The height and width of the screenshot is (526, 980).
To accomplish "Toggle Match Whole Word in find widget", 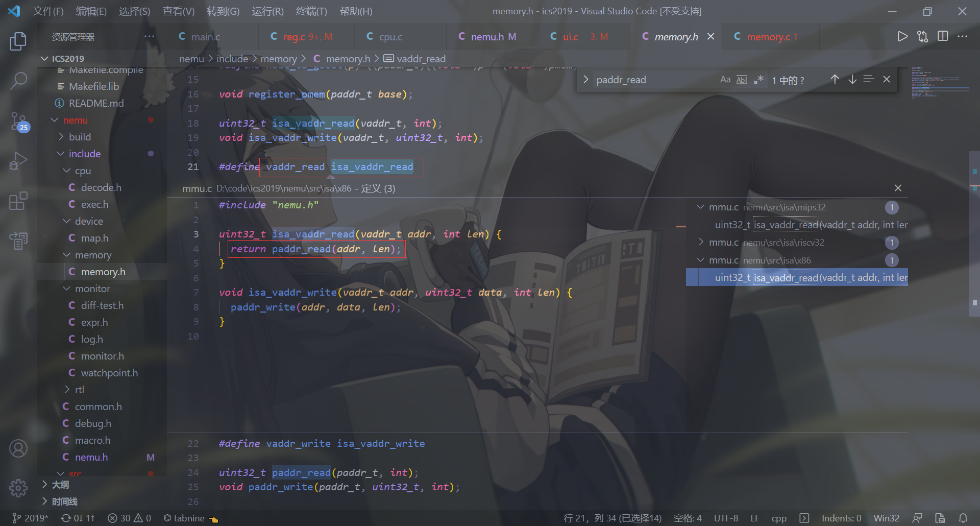I will click(x=742, y=79).
